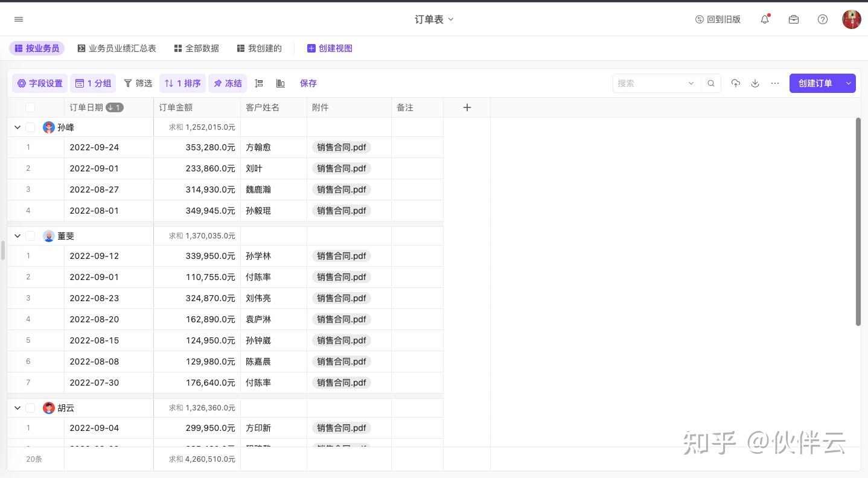Image resolution: width=868 pixels, height=478 pixels.
Task: Click the download import icon
Action: tap(755, 83)
